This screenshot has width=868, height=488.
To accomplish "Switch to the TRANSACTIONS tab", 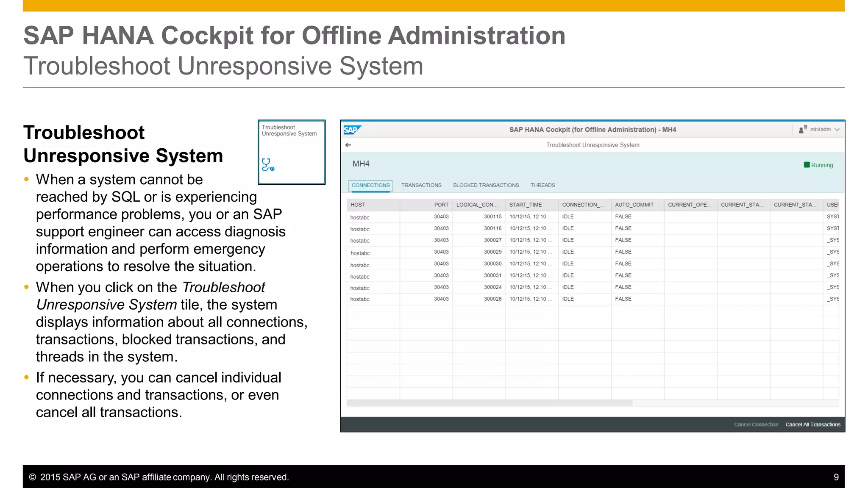I will click(x=421, y=186).
